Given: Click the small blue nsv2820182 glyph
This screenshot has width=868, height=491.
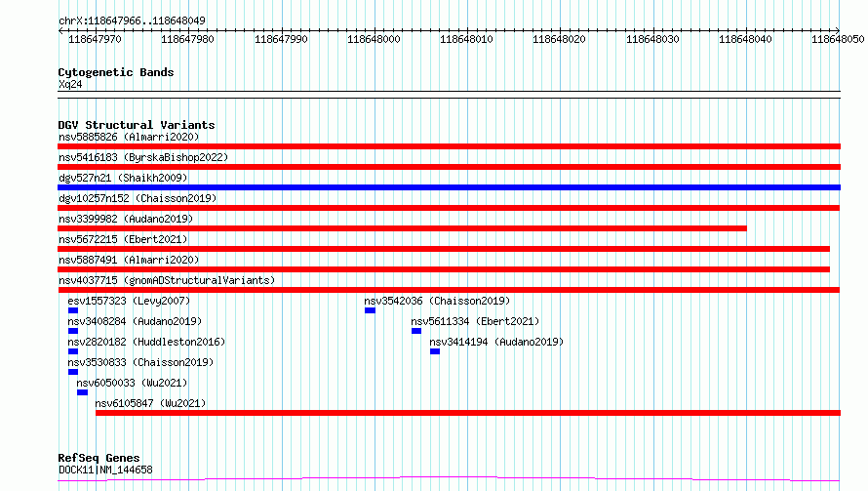Looking at the screenshot, I should pos(73,351).
